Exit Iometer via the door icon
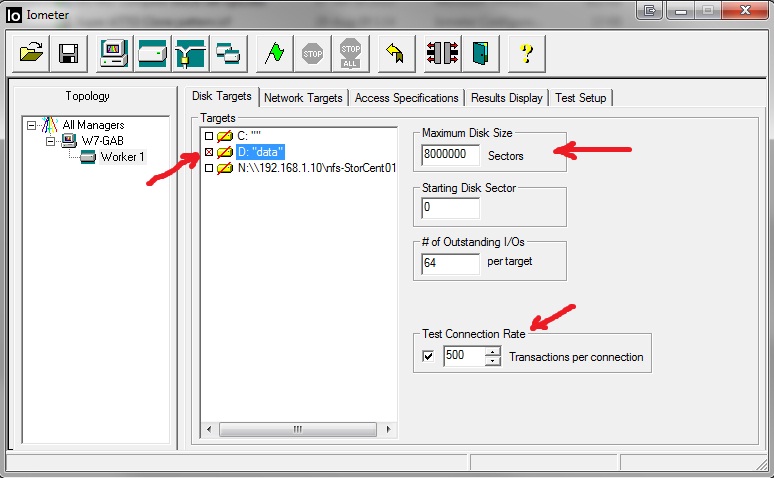 click(x=481, y=53)
